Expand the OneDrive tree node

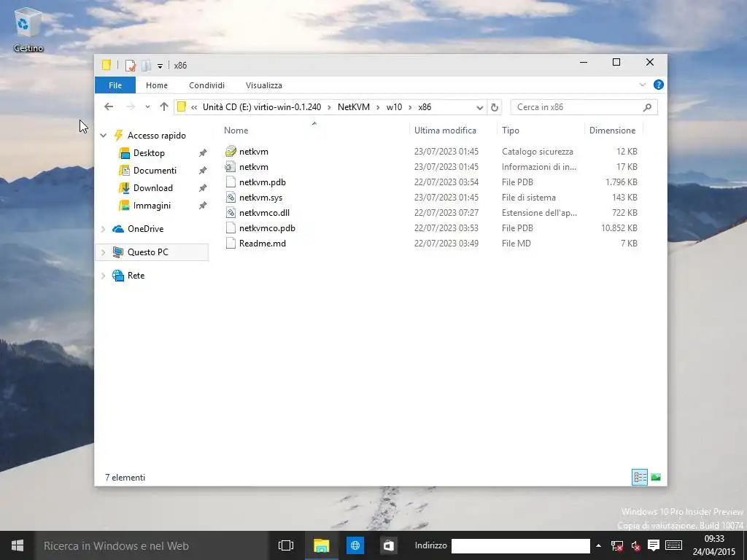[104, 229]
